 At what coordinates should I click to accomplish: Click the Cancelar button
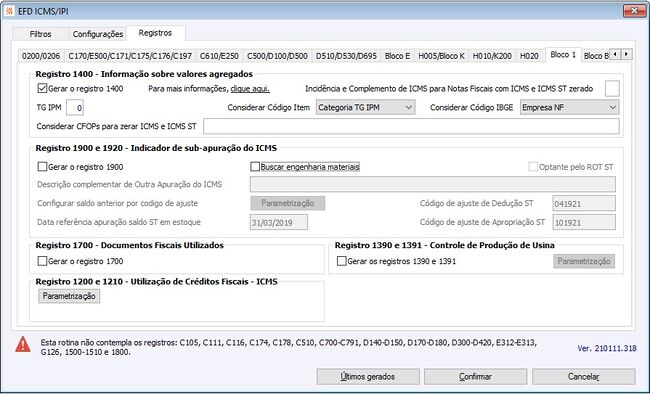point(584,377)
